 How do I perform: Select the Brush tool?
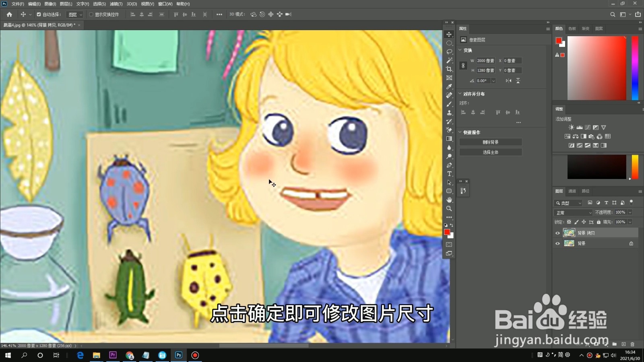[x=449, y=104]
